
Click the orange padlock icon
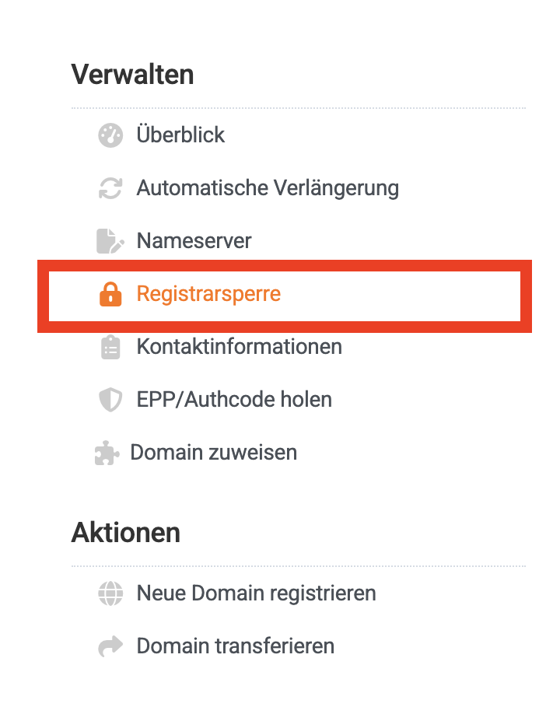[110, 294]
